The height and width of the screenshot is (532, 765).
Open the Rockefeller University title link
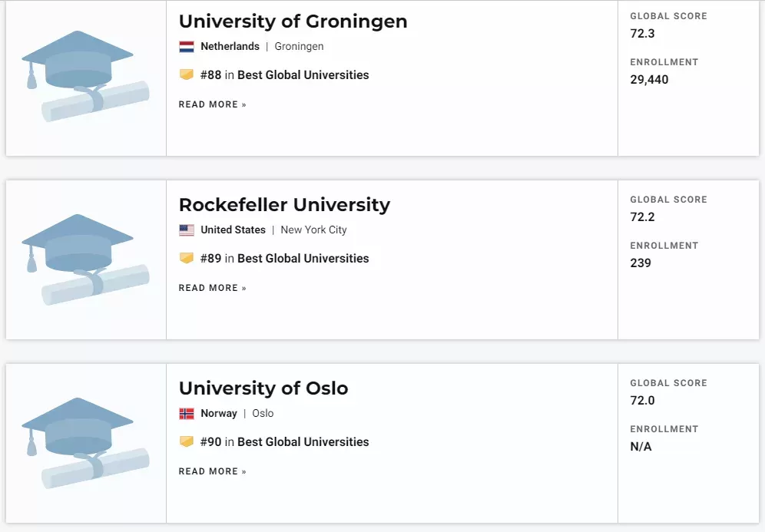click(284, 205)
